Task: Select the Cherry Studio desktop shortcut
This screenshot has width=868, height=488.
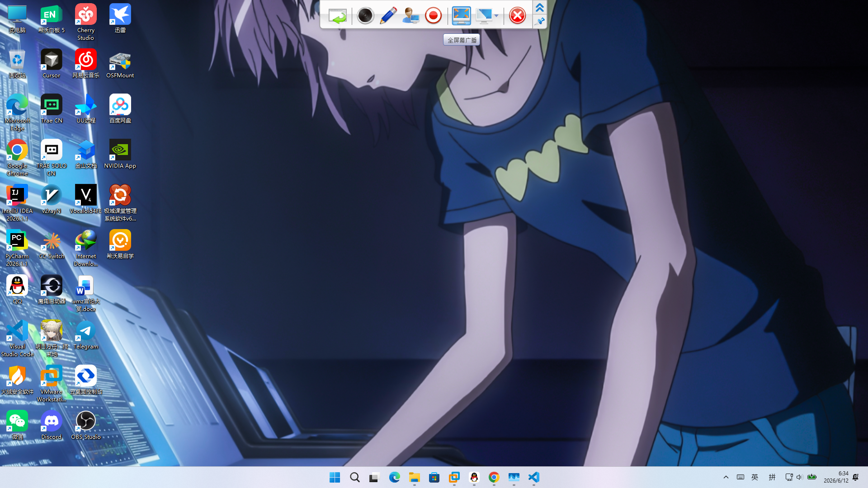Action: coord(86,23)
